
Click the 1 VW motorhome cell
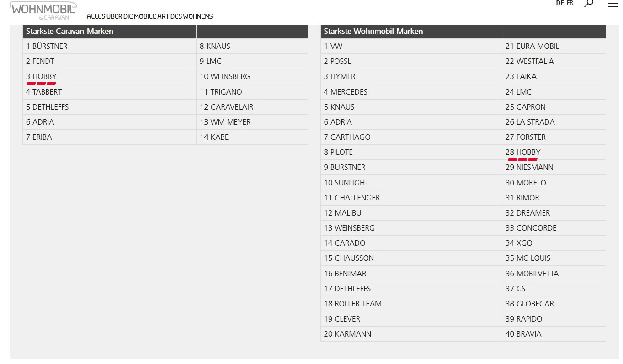click(x=411, y=46)
